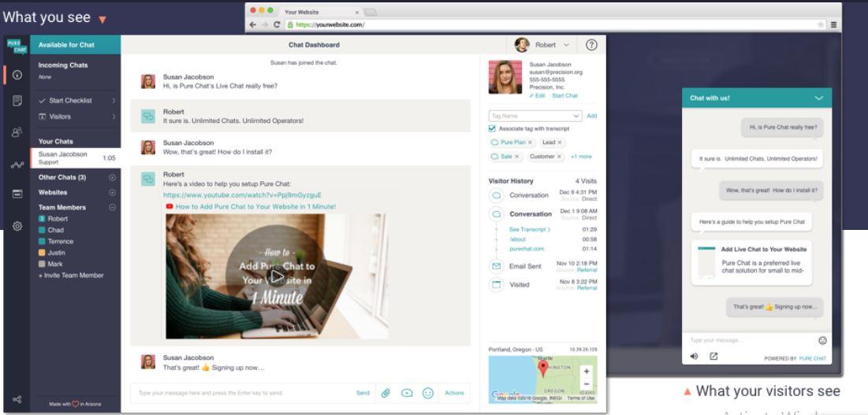This screenshot has width=868, height=415.
Task: Remove the Pure Plan tag
Action: 530,143
